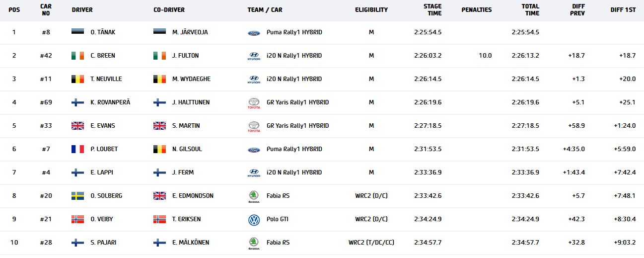Select the STAGE TIME column header

click(432, 10)
